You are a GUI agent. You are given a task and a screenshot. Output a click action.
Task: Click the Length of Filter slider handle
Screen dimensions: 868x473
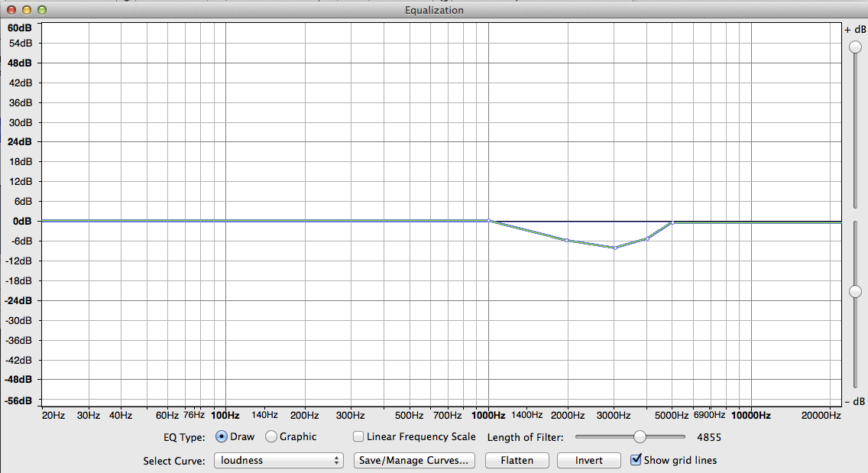click(x=640, y=436)
